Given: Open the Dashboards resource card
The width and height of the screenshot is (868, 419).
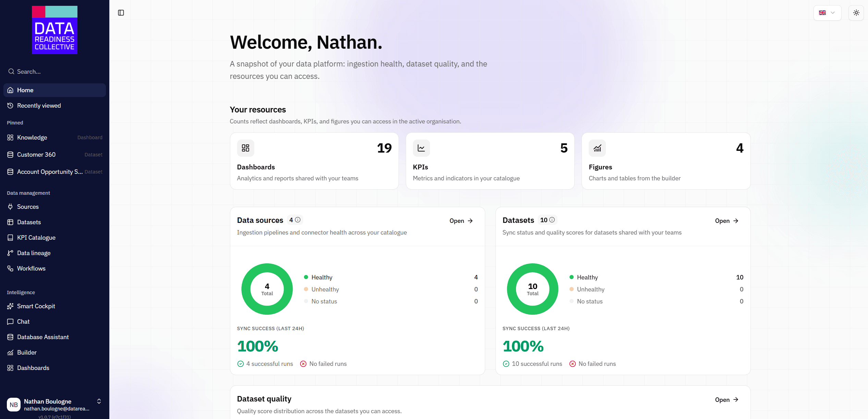Looking at the screenshot, I should 314,161.
